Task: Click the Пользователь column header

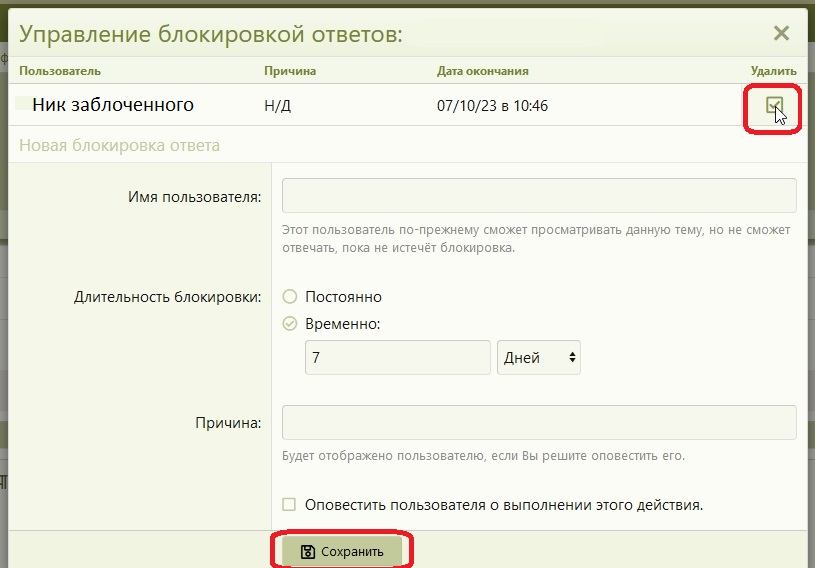Action: click(60, 71)
